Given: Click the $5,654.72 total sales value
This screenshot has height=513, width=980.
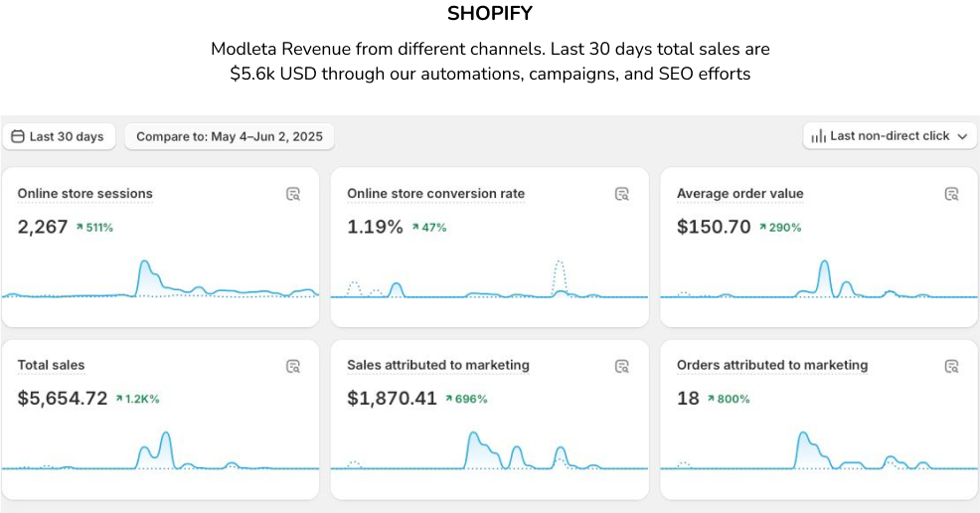Looking at the screenshot, I should coord(63,398).
